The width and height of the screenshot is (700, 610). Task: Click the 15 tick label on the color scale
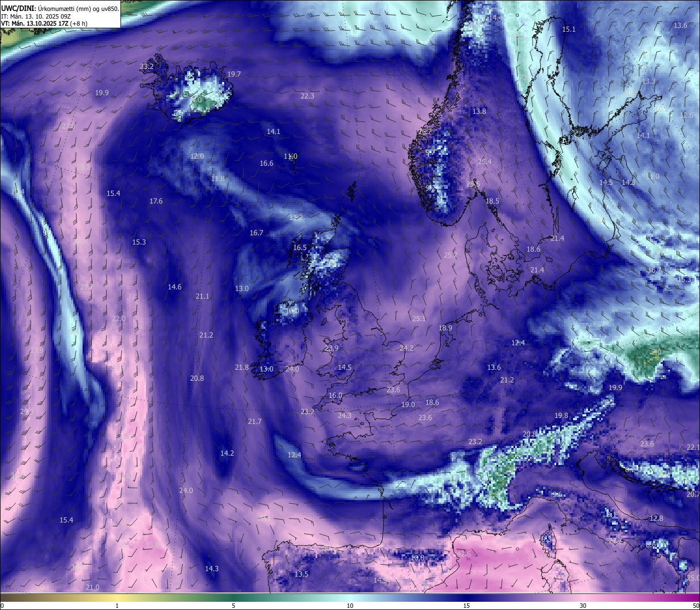[x=466, y=606]
